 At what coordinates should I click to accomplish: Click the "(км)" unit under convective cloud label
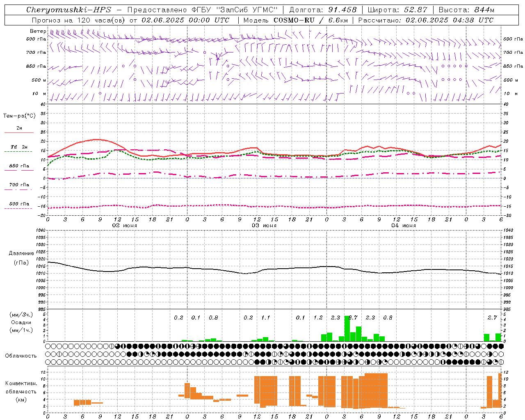(x=21, y=399)
